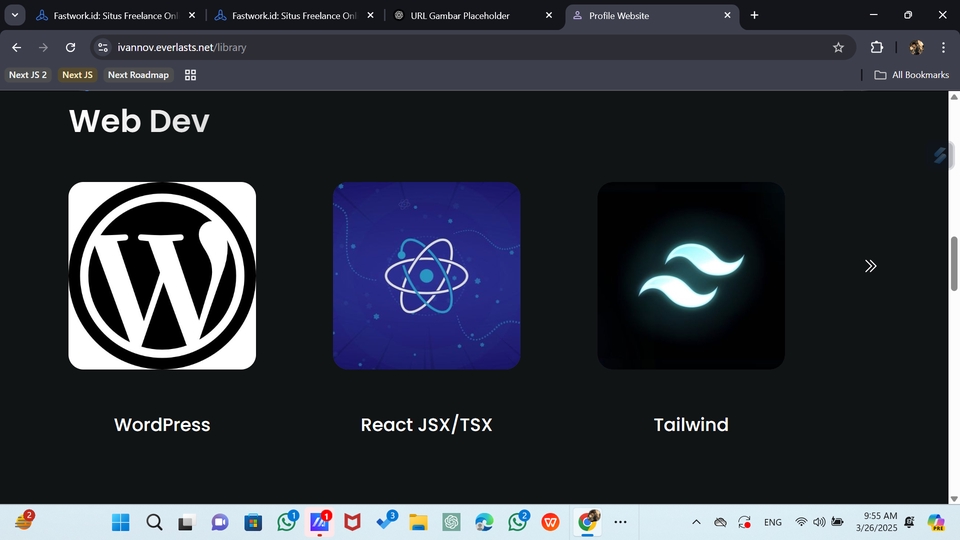Open WPS Office from the taskbar
Screen dimensions: 960x540
coord(550,522)
